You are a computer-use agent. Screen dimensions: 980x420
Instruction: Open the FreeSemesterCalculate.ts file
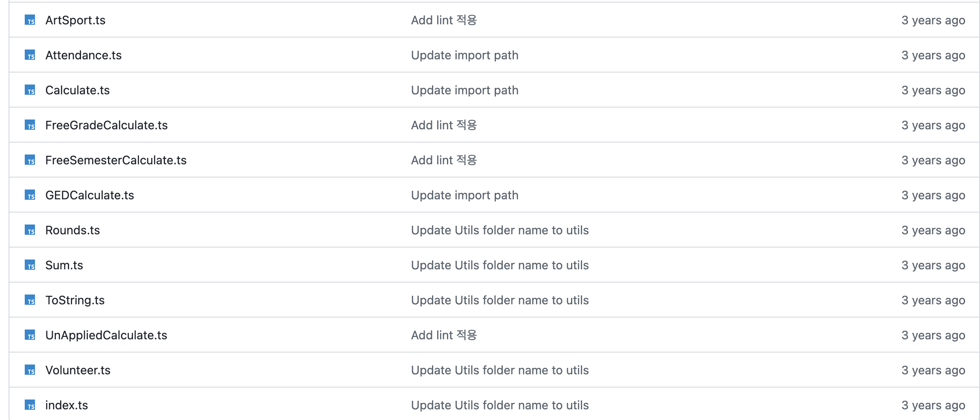tap(116, 160)
